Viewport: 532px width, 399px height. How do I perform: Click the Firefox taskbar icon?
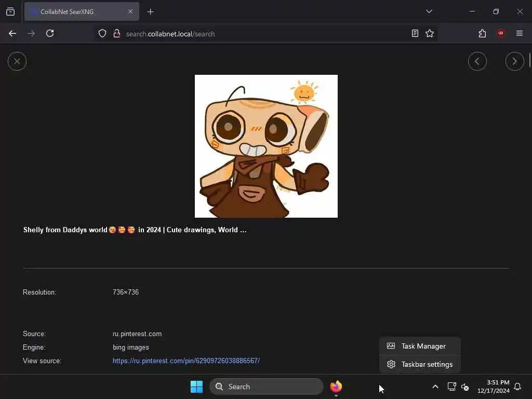coord(336,387)
